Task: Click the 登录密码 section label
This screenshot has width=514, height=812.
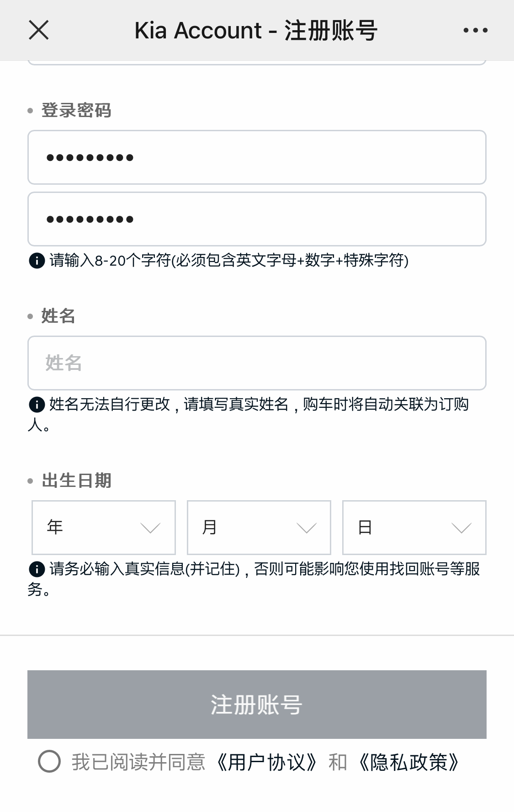Action: 76,110
